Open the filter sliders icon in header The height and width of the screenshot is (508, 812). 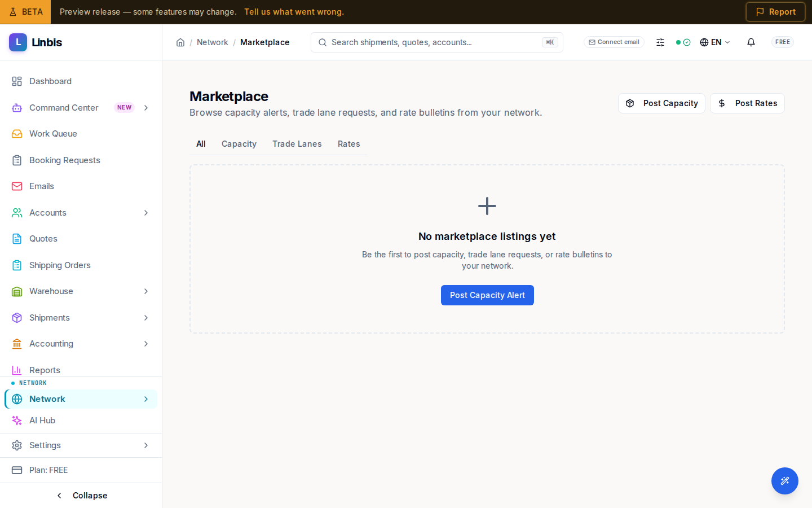pyautogui.click(x=660, y=42)
